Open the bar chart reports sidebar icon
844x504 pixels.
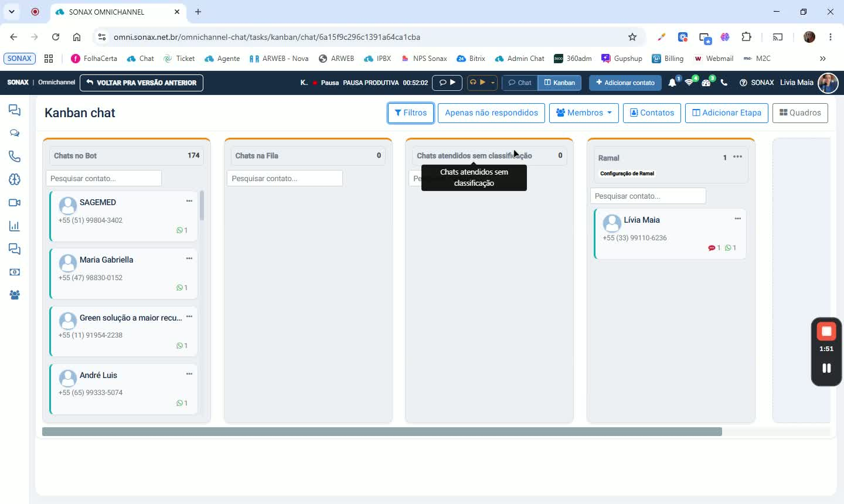click(15, 226)
